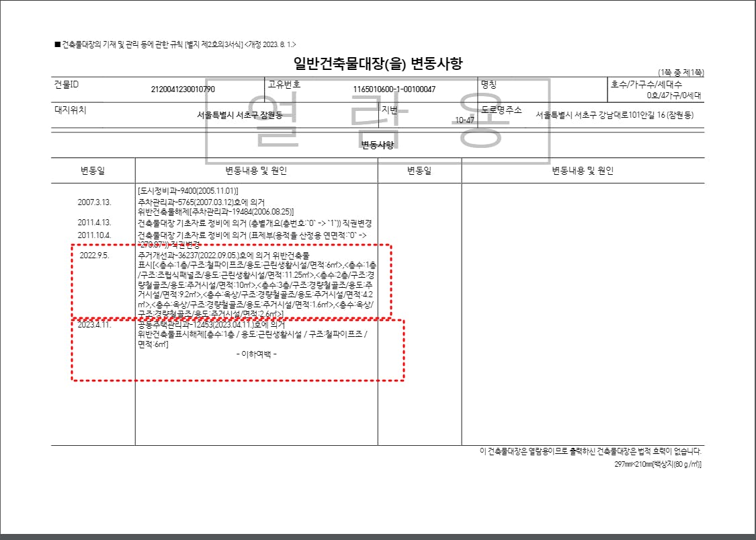
Task: Click the 명칭 label
Action: (x=489, y=85)
